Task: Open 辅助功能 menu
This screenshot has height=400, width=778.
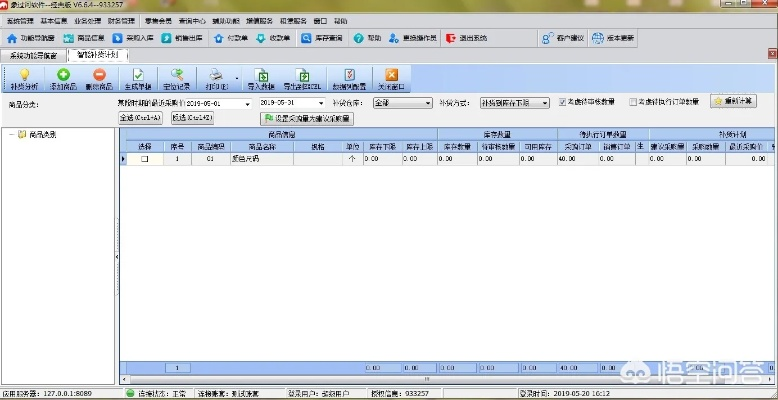Action: click(x=226, y=21)
